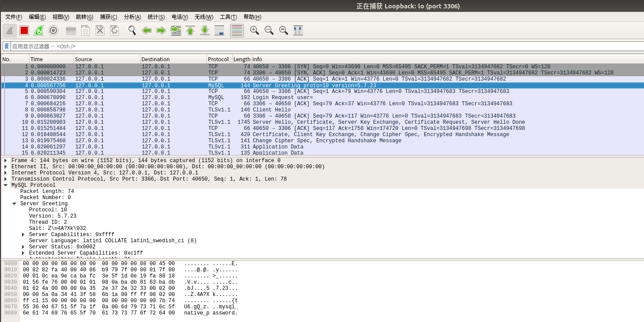Open capture options gear icon
Screen dimensions: 644x322
coord(53,30)
